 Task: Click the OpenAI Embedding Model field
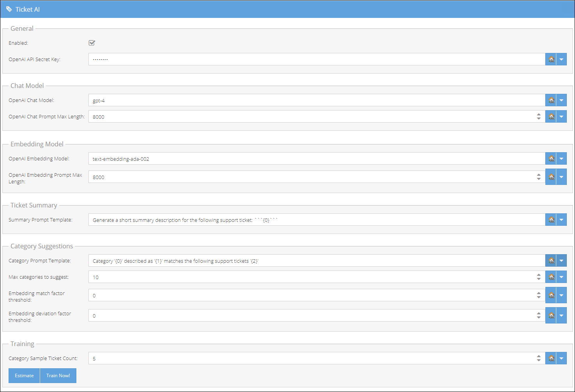pos(317,158)
